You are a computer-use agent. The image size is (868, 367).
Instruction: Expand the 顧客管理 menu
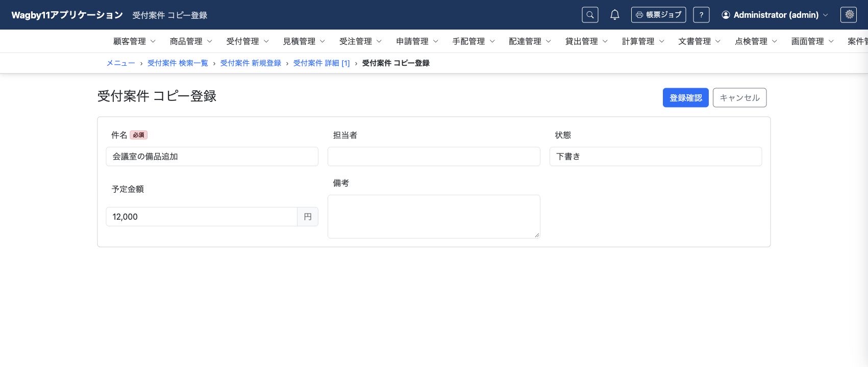click(134, 41)
